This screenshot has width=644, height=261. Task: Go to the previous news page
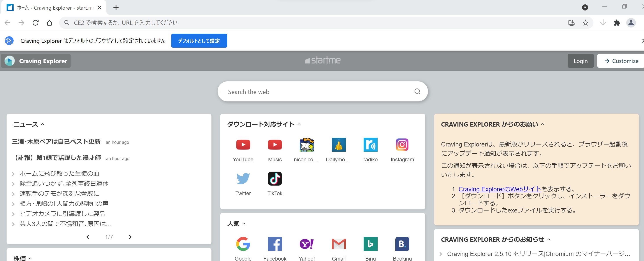88,237
